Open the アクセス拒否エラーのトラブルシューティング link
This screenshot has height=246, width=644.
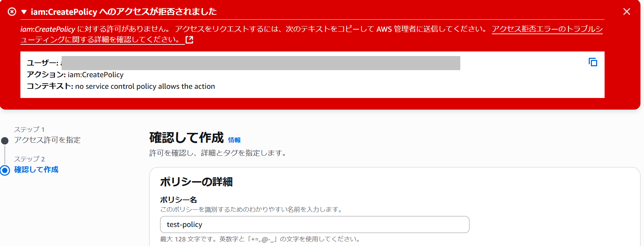point(547,29)
